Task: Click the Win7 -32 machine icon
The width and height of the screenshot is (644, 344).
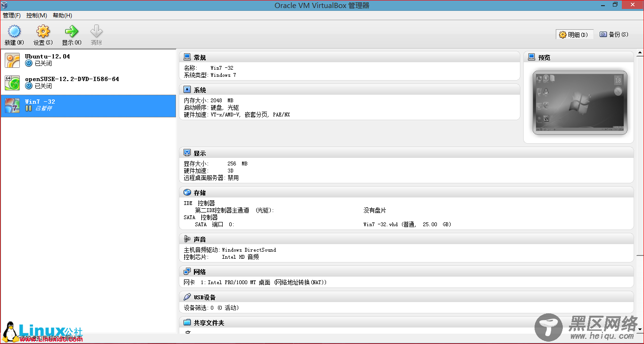Action: click(x=12, y=106)
